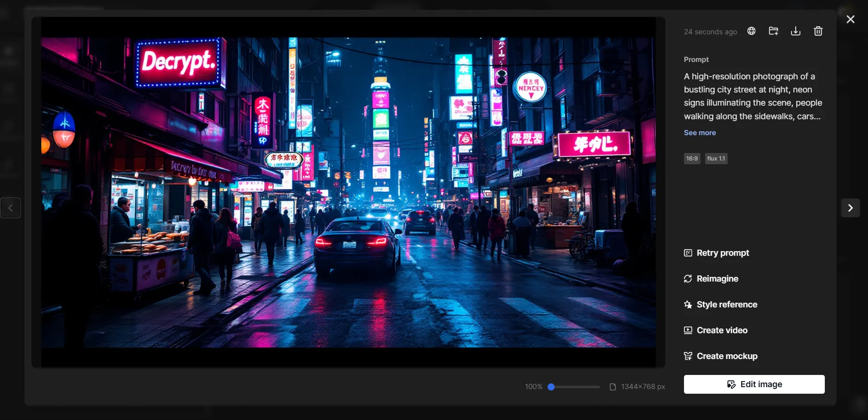Toggle public visibility with the globe icon

click(751, 31)
